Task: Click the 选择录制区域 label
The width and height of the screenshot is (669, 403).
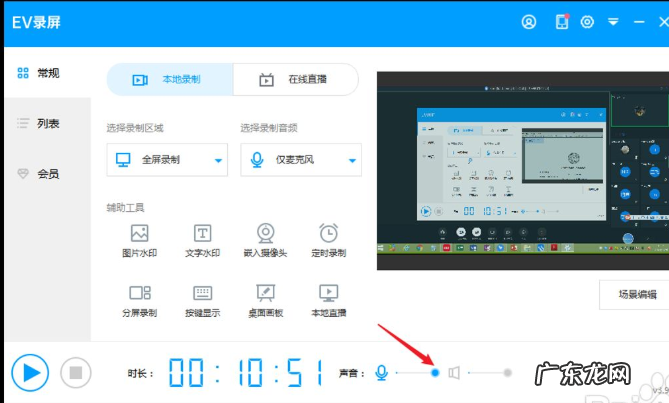Action: 135,128
